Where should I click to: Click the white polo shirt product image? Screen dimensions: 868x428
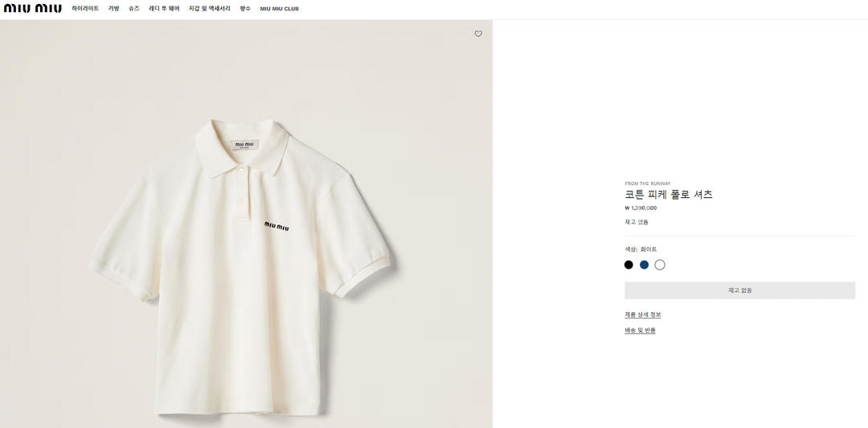click(x=241, y=265)
